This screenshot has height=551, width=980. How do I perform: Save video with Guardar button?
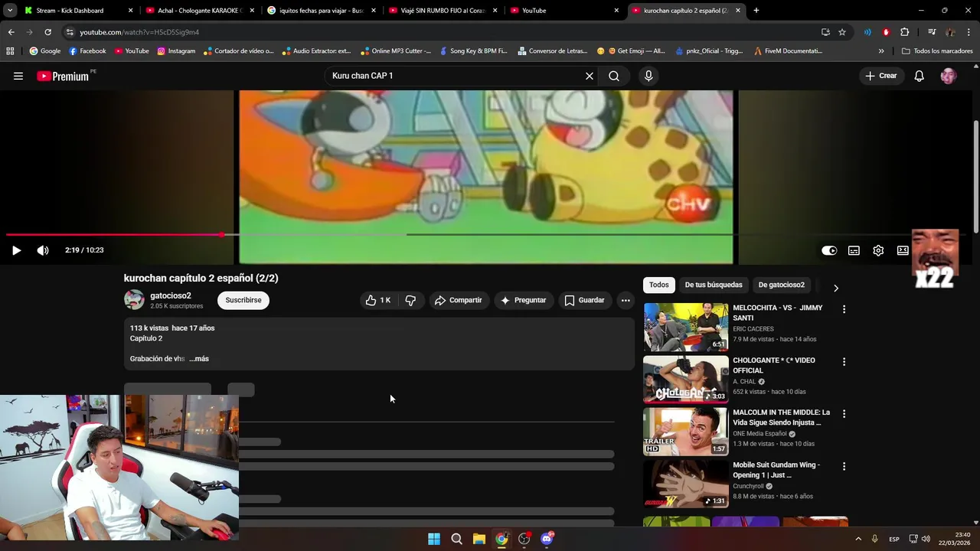point(585,300)
